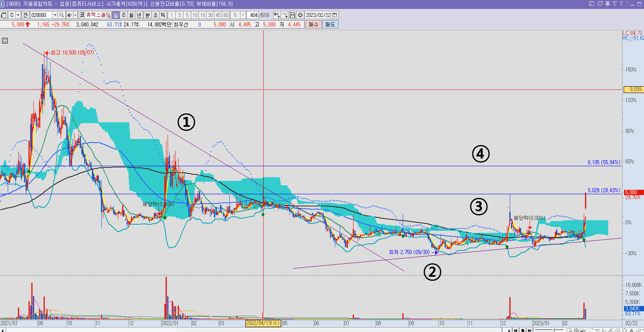Click scroll-left arrow at bottom left
This screenshot has width=644, height=332.
(x=3, y=330)
